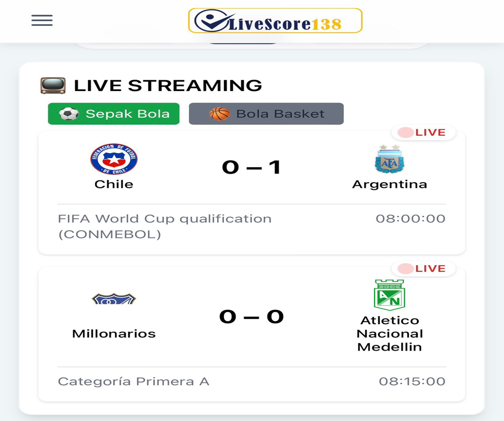504x421 pixels.
Task: Open the hamburger menu
Action: 42,21
